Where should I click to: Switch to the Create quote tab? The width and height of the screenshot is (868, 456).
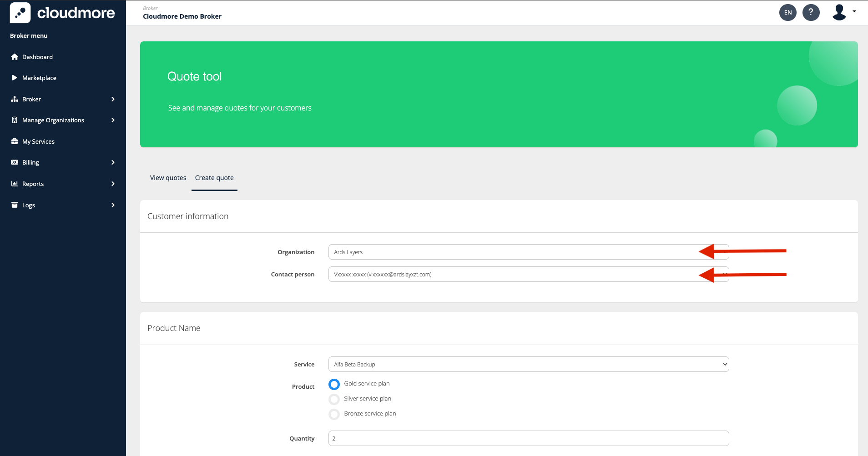(214, 178)
